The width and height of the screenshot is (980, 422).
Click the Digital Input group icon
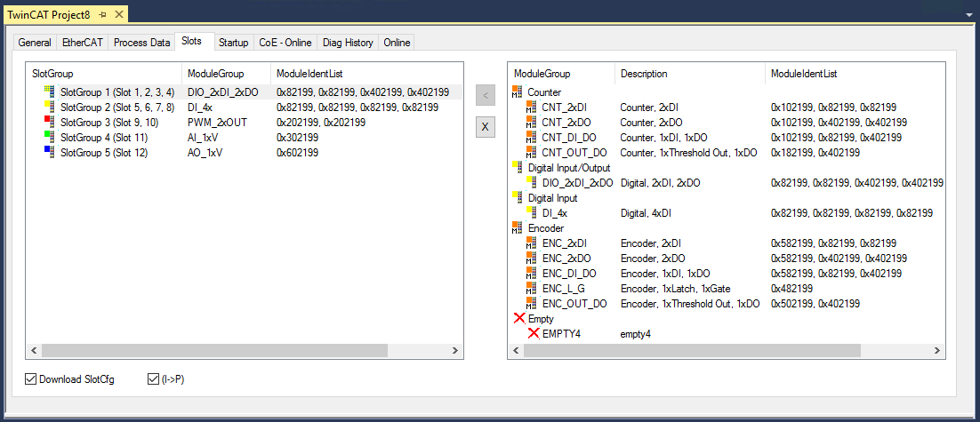point(518,196)
